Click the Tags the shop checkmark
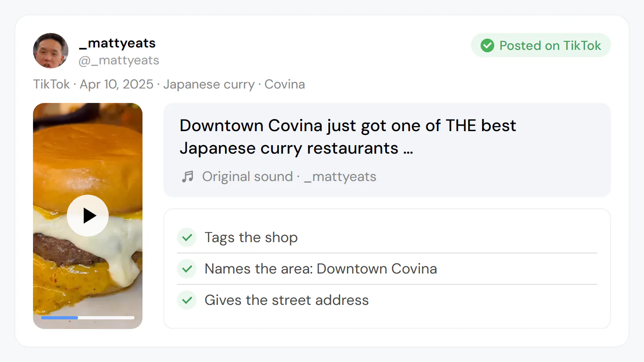This screenshot has width=644, height=362. pyautogui.click(x=187, y=237)
